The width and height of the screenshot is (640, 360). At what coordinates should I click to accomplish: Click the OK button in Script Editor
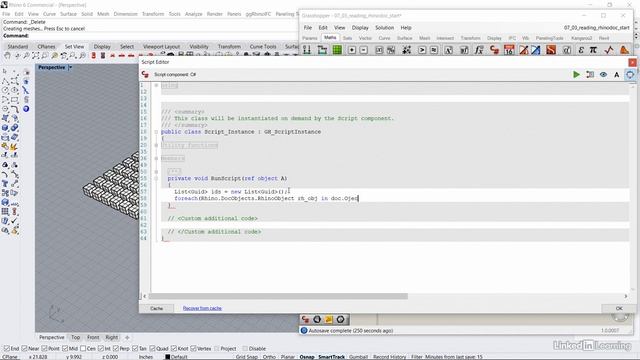(x=619, y=308)
